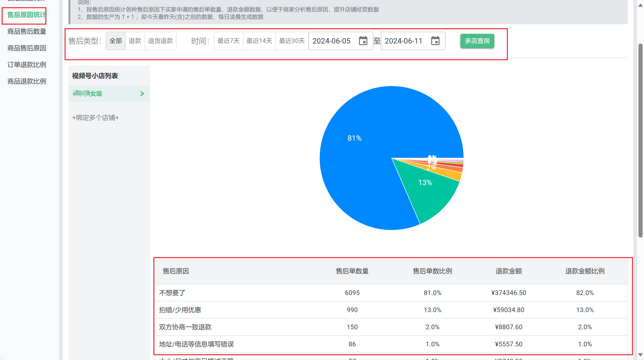Click the 多店查询 button
644x360 pixels.
(477, 41)
